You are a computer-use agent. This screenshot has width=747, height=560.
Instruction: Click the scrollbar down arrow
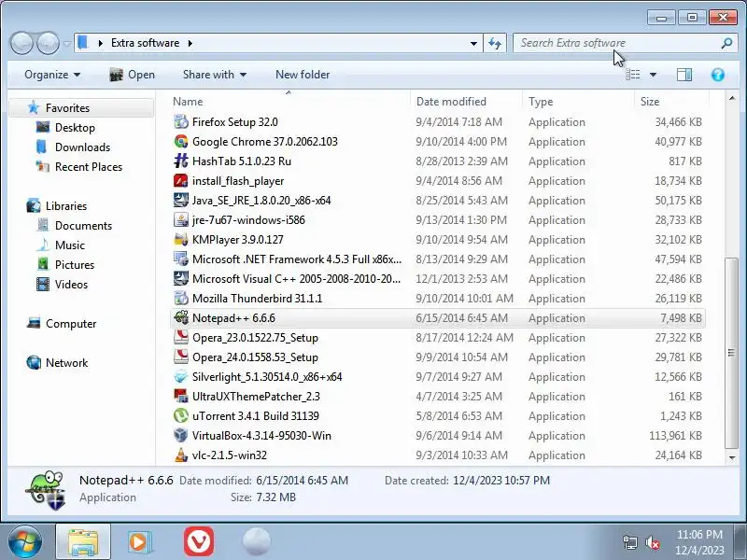coord(731,457)
